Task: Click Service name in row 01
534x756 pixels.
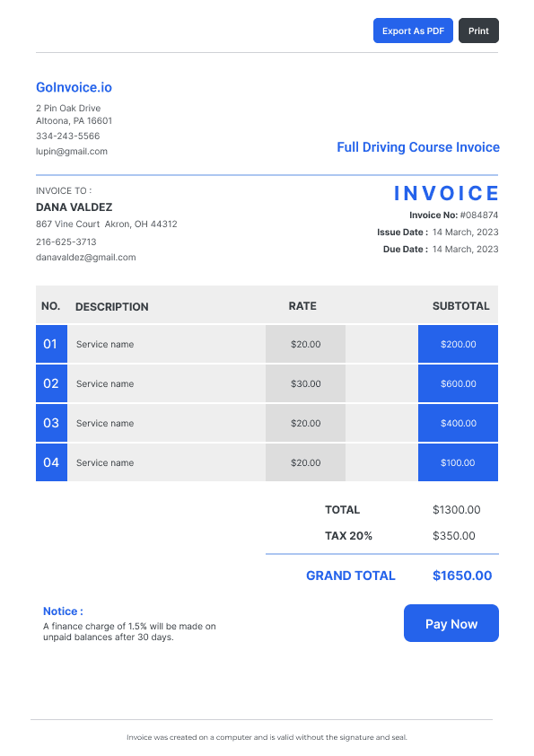Action: (x=105, y=344)
